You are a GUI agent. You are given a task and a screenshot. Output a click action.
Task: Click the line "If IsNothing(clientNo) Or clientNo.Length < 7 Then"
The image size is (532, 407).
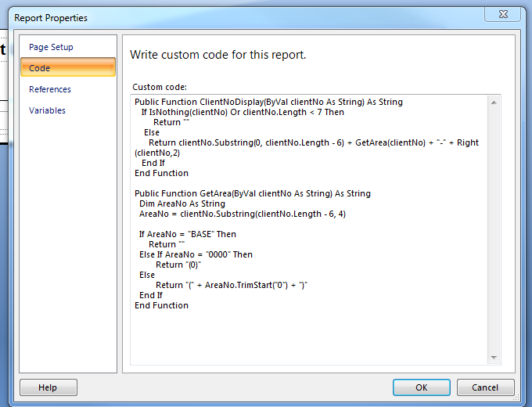point(243,112)
